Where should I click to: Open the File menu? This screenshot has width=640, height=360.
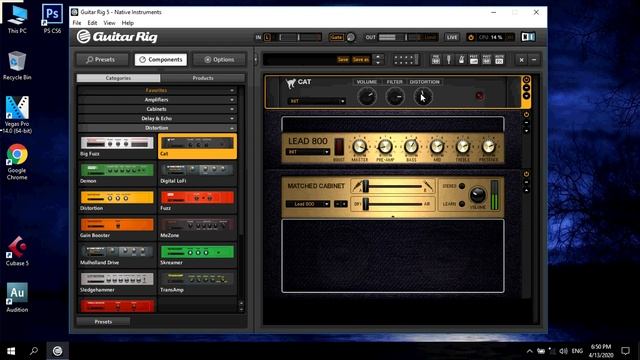tap(77, 23)
